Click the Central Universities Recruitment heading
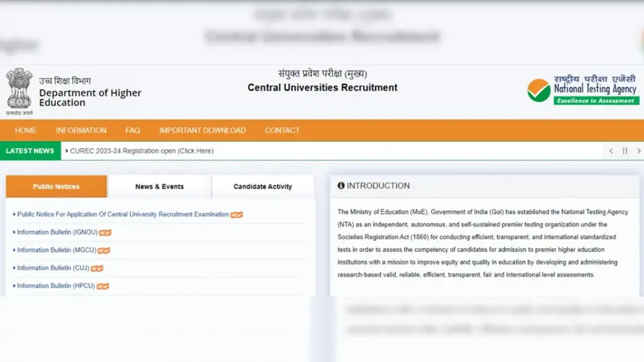644x362 pixels. click(323, 88)
